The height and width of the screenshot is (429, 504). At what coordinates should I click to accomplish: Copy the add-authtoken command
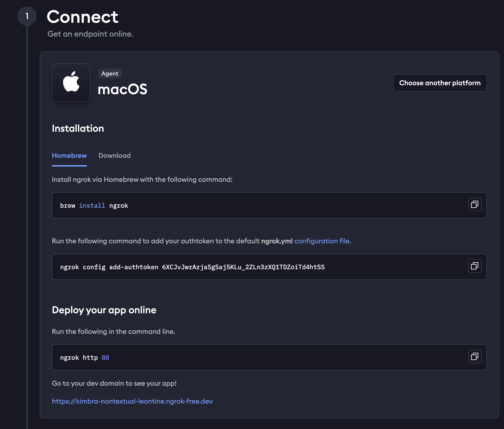(475, 266)
